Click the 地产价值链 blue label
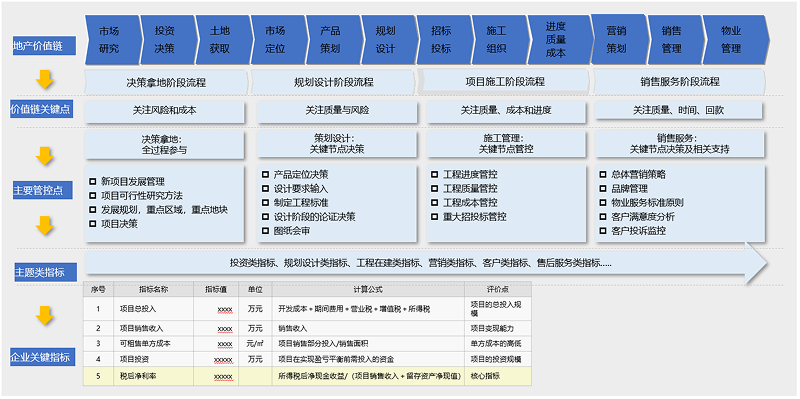 (44, 46)
